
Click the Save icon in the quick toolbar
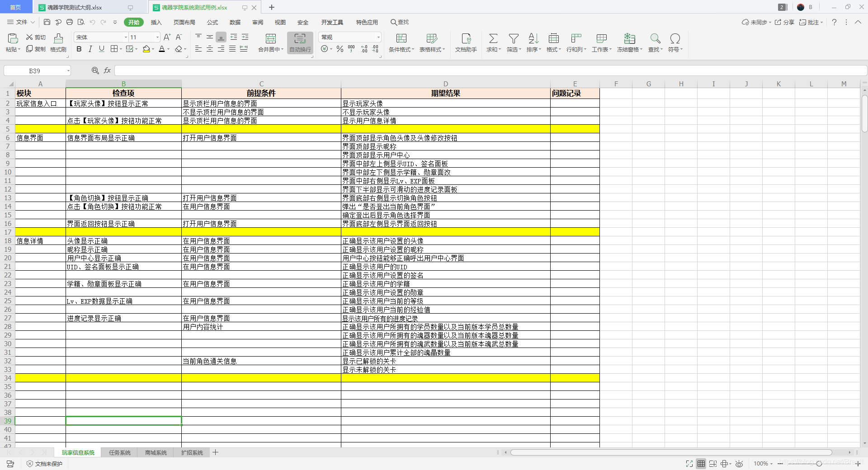pyautogui.click(x=47, y=22)
